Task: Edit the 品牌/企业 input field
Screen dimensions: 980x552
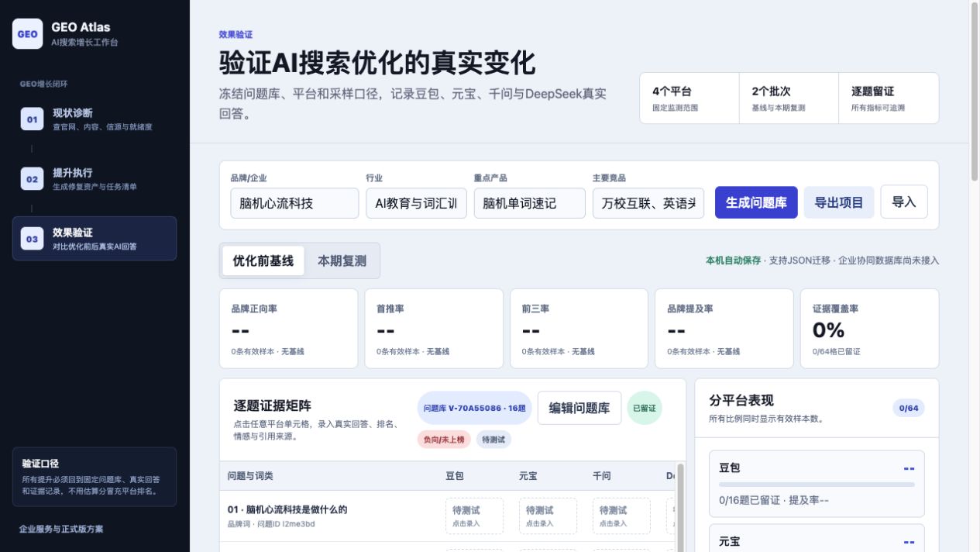Action: pyautogui.click(x=294, y=203)
